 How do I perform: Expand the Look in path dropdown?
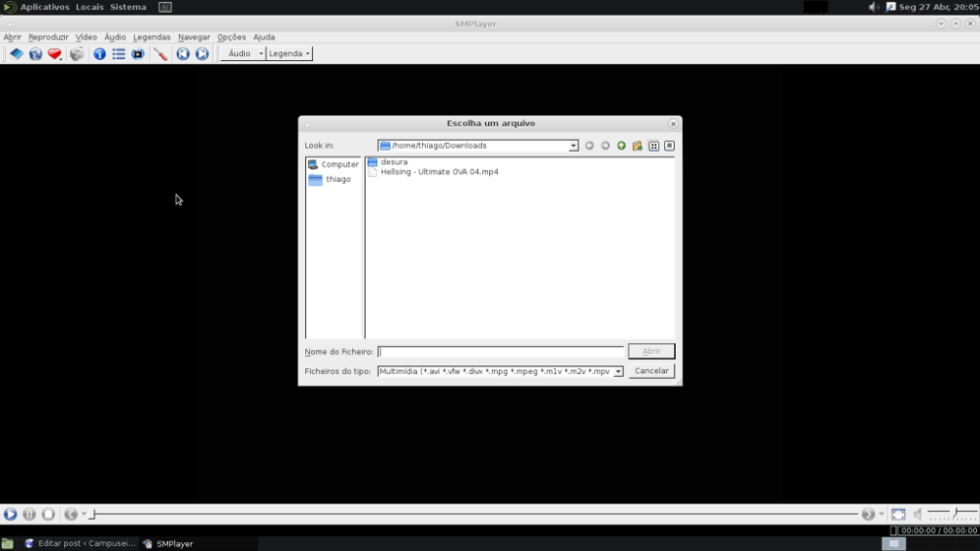[574, 146]
